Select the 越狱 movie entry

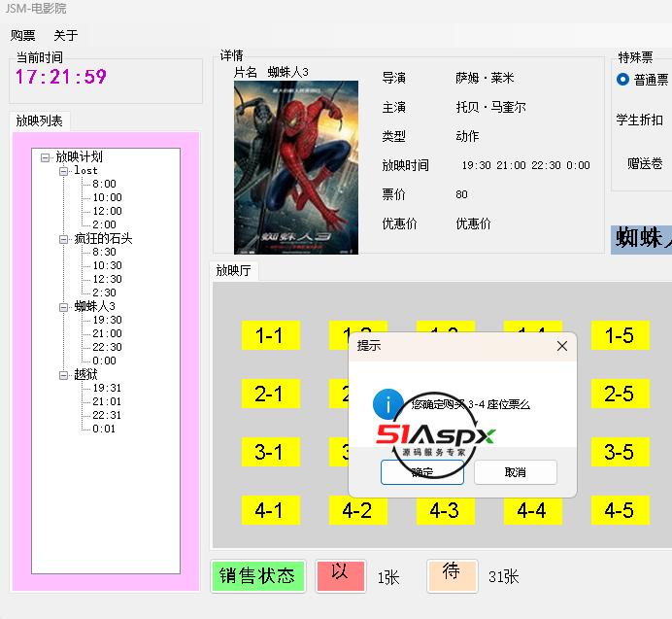click(x=85, y=374)
